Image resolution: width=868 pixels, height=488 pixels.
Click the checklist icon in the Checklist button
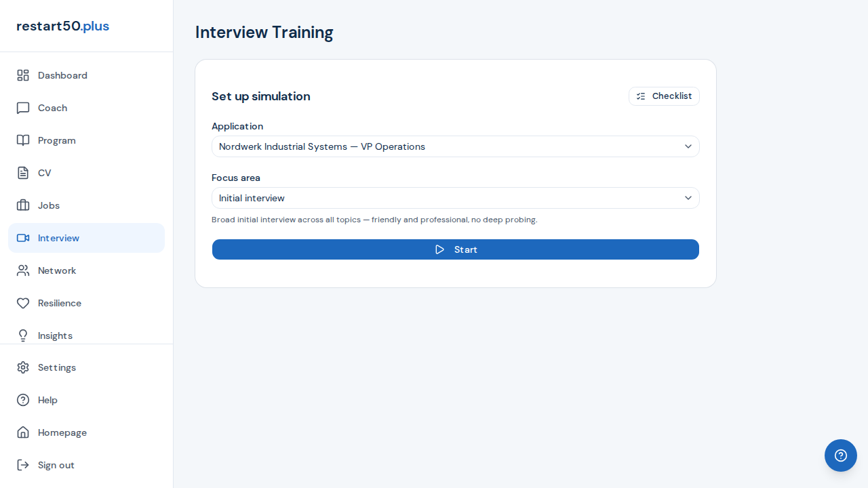tap(641, 96)
